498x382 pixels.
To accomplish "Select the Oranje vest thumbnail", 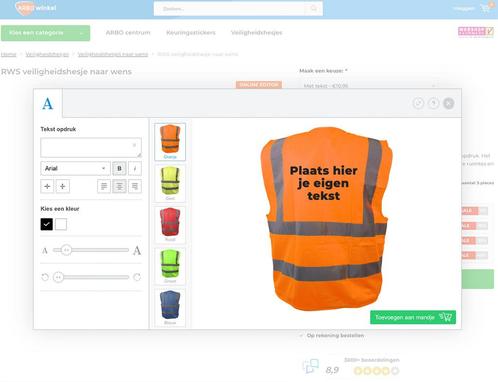I will (x=170, y=141).
